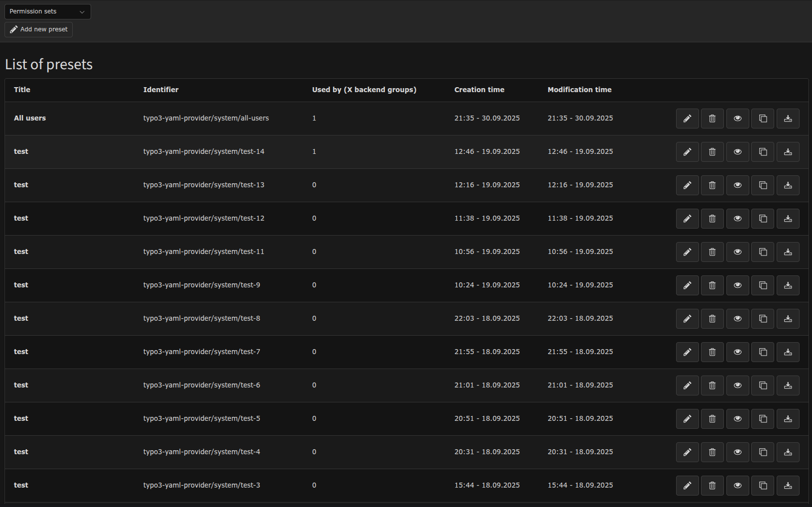Viewport: 812px width, 507px height.
Task: Copy the test-8 preset
Action: point(763,319)
